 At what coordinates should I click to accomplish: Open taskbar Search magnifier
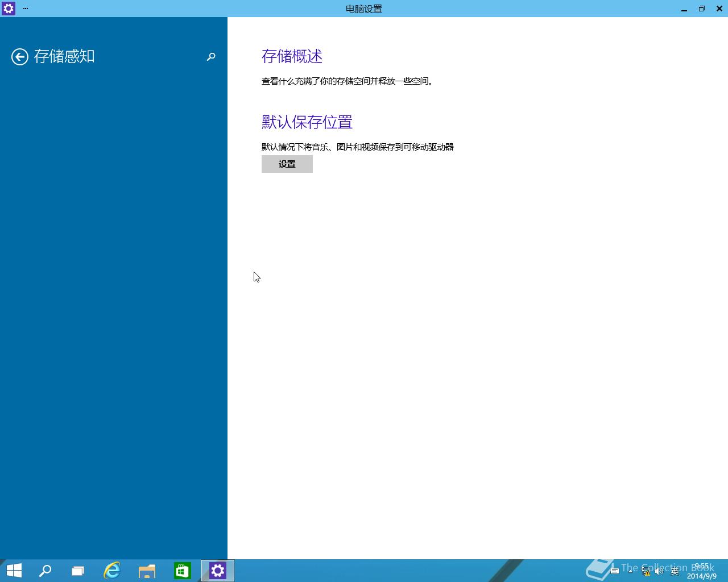pos(45,571)
